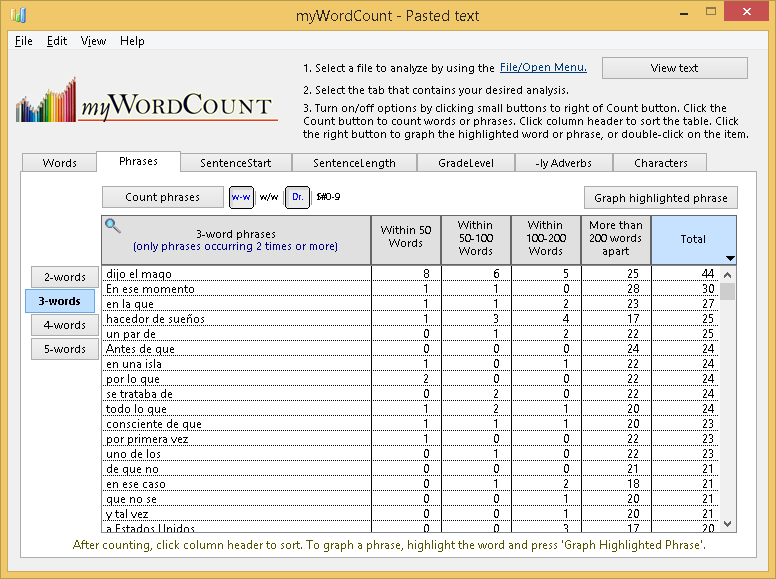The width and height of the screenshot is (776, 579).
Task: Click the table scrollbar down arrow
Action: point(728,524)
